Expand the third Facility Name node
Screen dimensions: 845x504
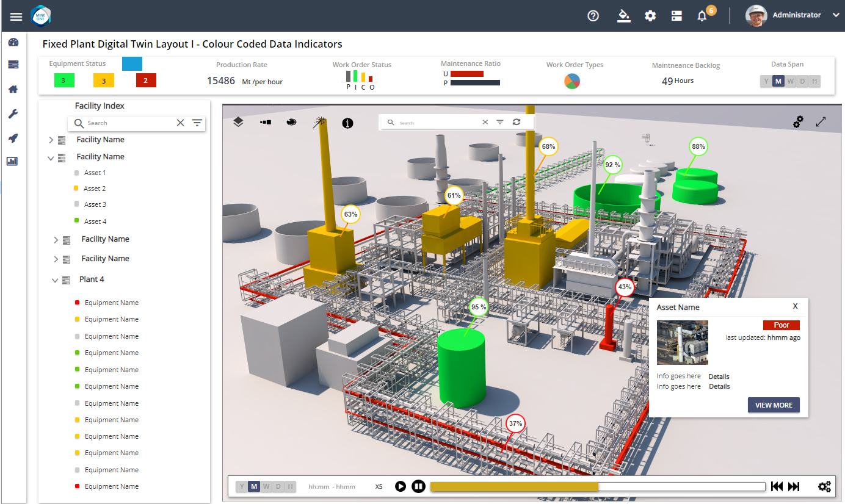(x=55, y=240)
